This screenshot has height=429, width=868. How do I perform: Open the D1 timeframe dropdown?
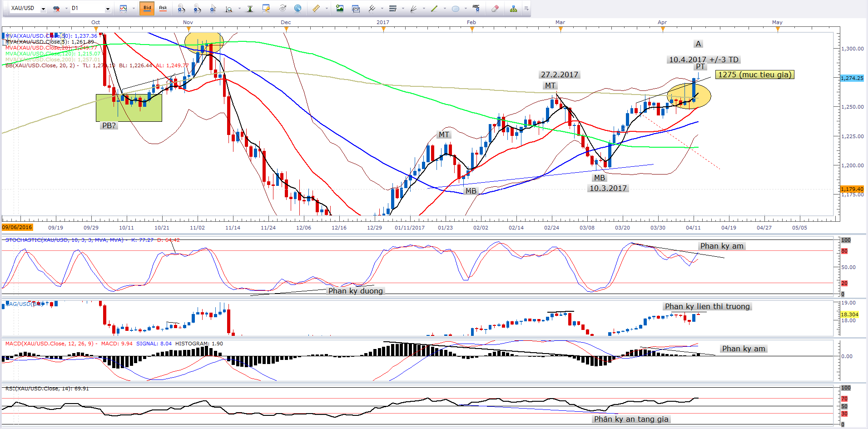[108, 9]
